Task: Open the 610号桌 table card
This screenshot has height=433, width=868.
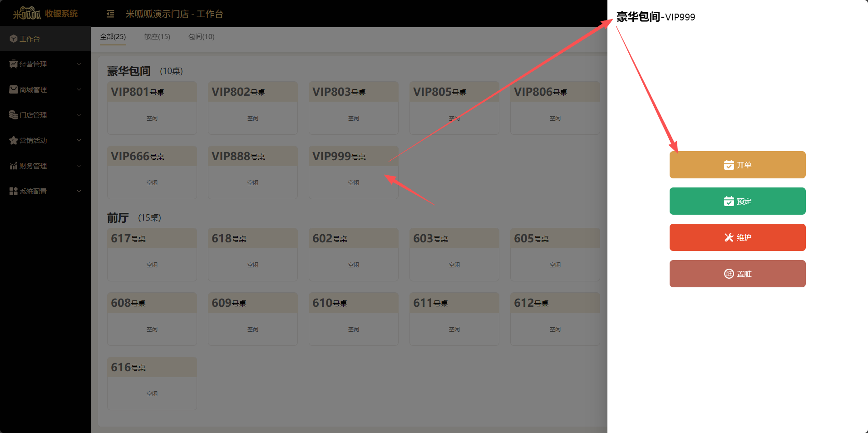Action: coord(353,319)
